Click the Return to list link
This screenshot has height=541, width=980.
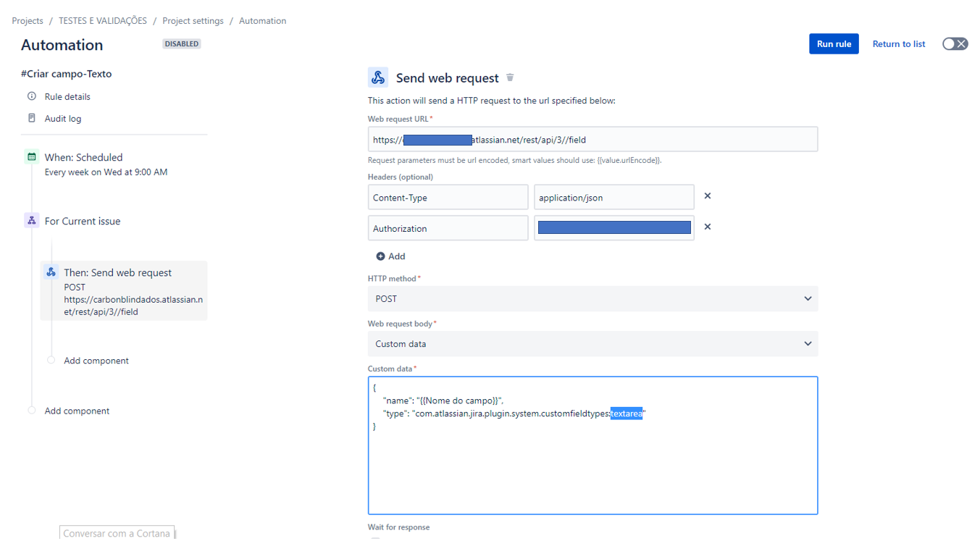coord(898,44)
